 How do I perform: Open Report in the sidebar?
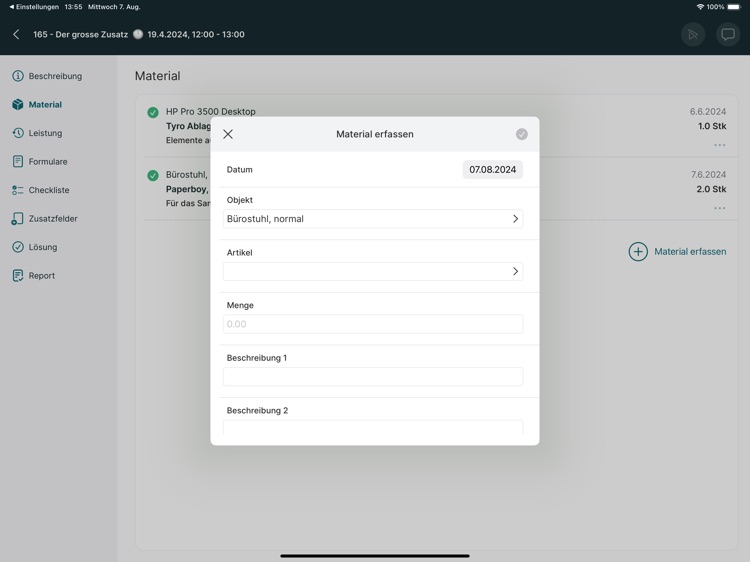tap(33, 275)
